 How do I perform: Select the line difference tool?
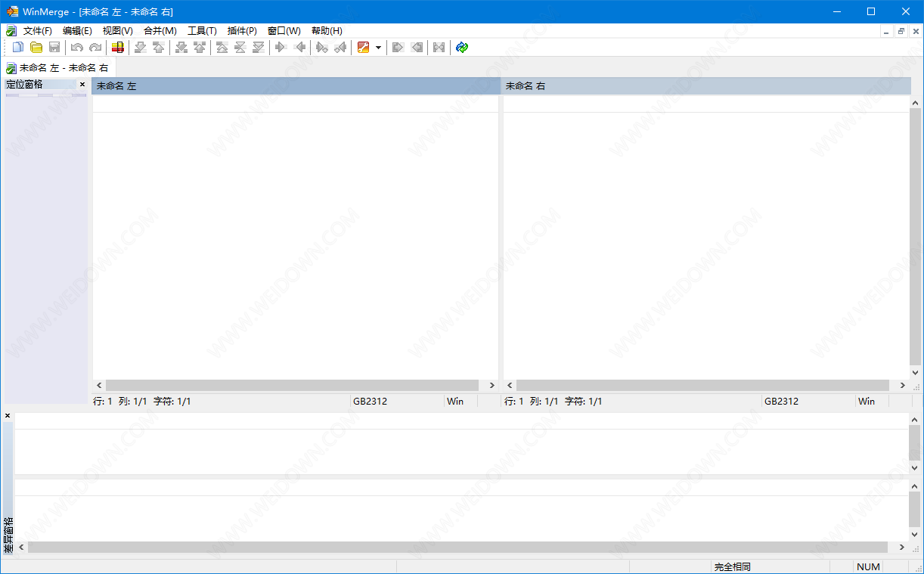point(117,47)
